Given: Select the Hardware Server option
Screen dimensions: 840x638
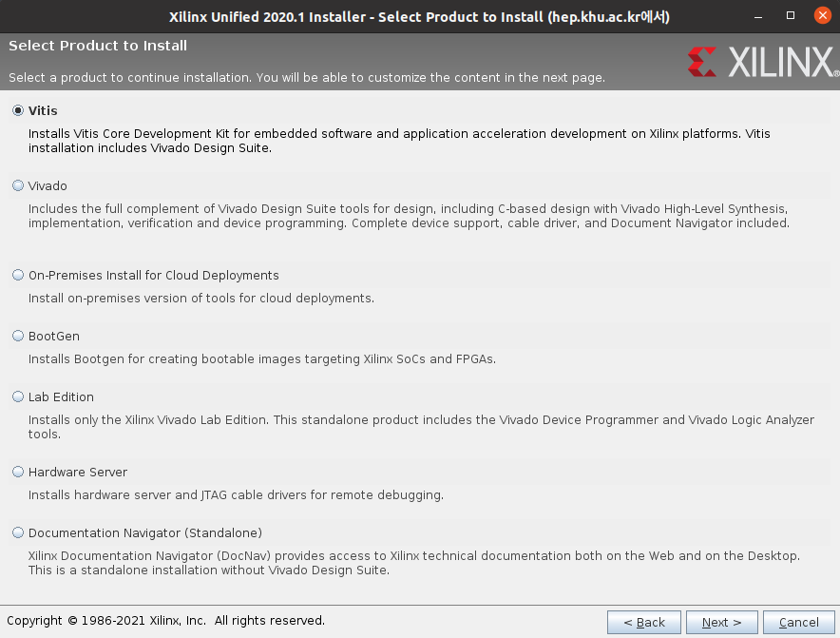Looking at the screenshot, I should (x=18, y=473).
